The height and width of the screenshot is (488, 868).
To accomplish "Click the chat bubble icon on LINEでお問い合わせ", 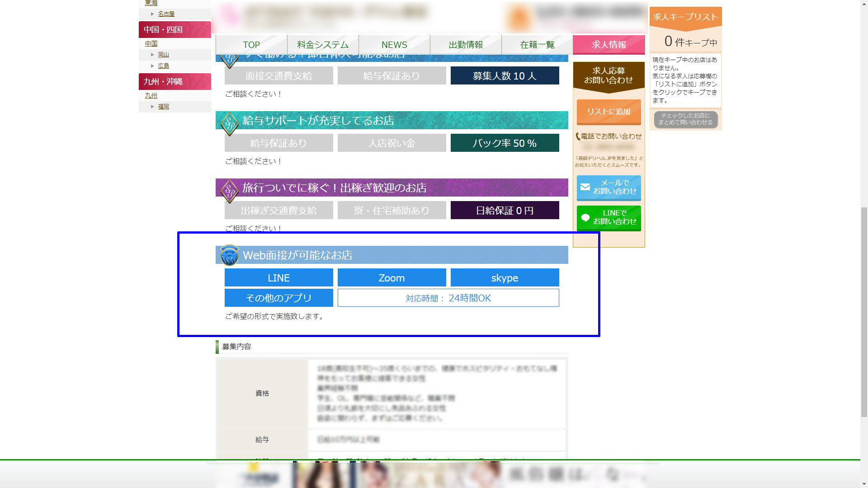I will [585, 218].
